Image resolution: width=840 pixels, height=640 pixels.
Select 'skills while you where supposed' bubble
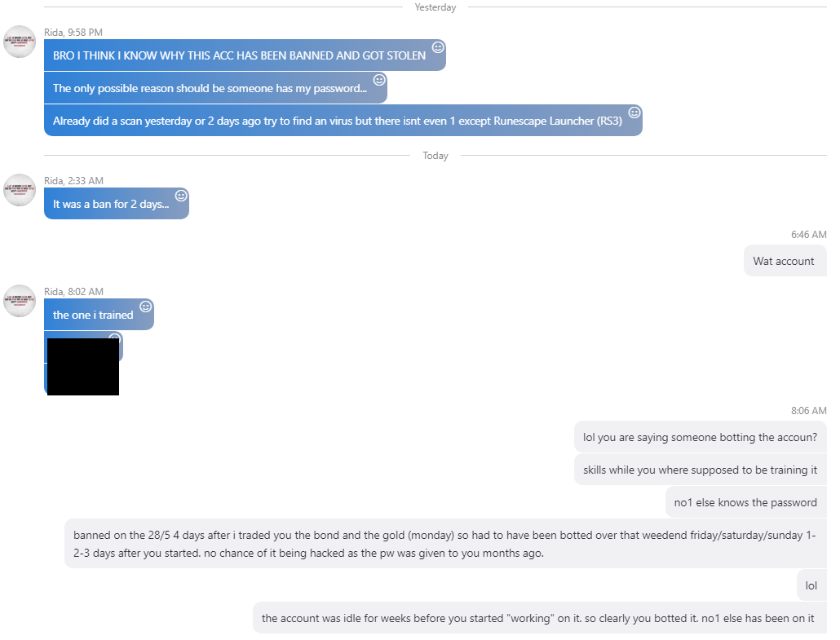pos(701,470)
